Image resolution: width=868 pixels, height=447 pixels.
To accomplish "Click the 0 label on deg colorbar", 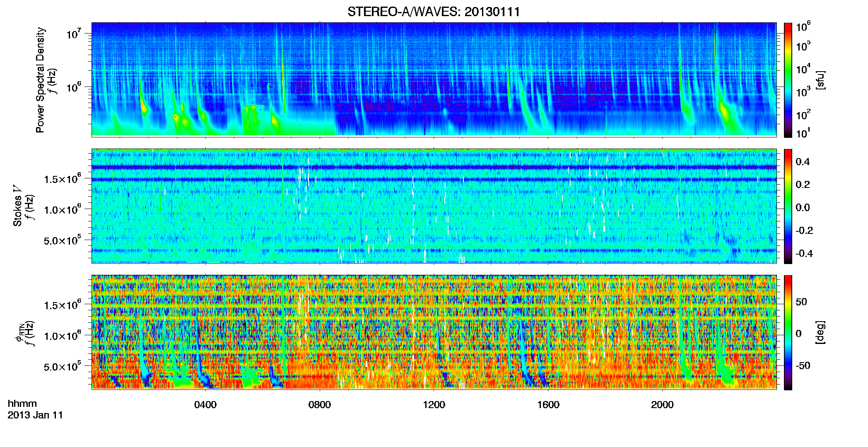I will pyautogui.click(x=798, y=334).
